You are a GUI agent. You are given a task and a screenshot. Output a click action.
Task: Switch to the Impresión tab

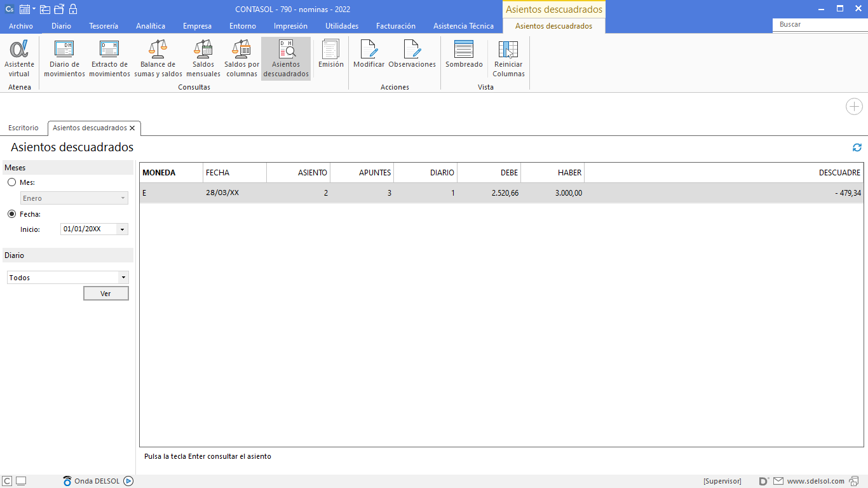pos(290,26)
